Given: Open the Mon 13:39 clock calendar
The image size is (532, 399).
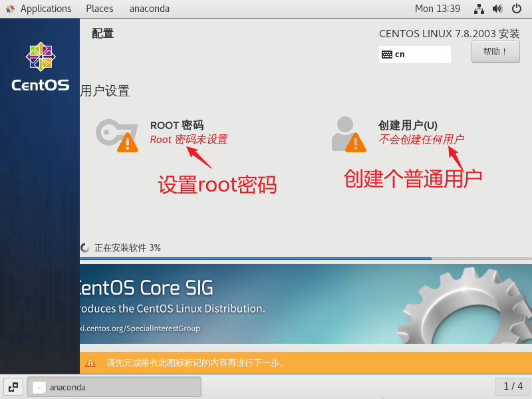Looking at the screenshot, I should pyautogui.click(x=437, y=9).
